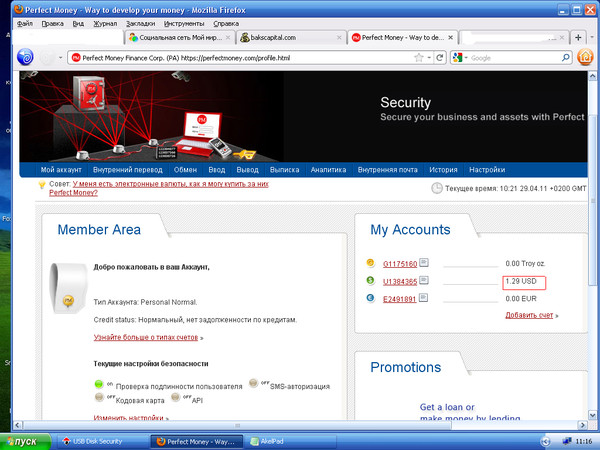Image resolution: width=600 pixels, height=450 pixels.
Task: Open the Вывод navigation item
Action: [248, 170]
